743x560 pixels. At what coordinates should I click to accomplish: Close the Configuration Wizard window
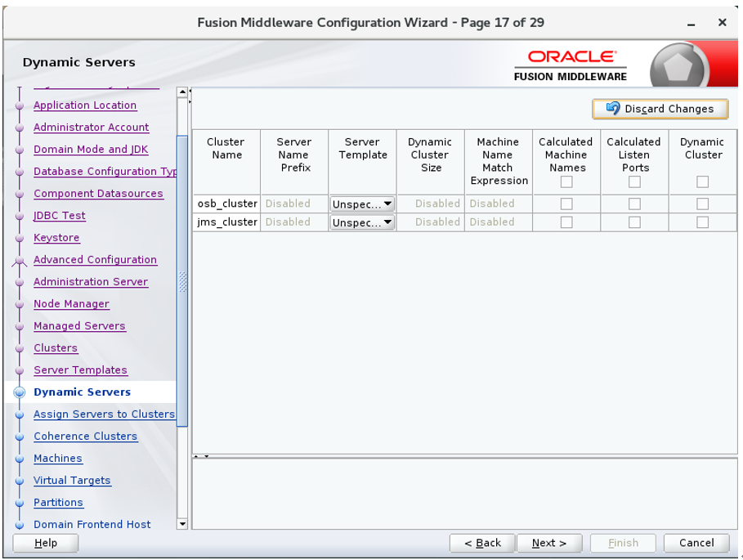(722, 22)
